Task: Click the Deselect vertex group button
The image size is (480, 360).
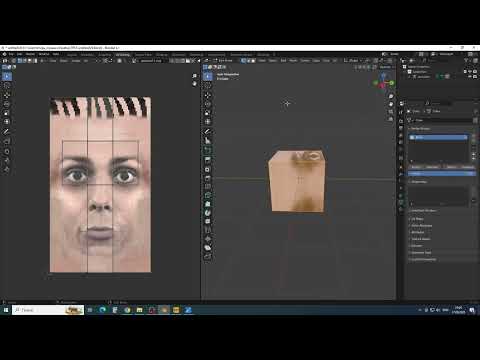Action: point(467,167)
